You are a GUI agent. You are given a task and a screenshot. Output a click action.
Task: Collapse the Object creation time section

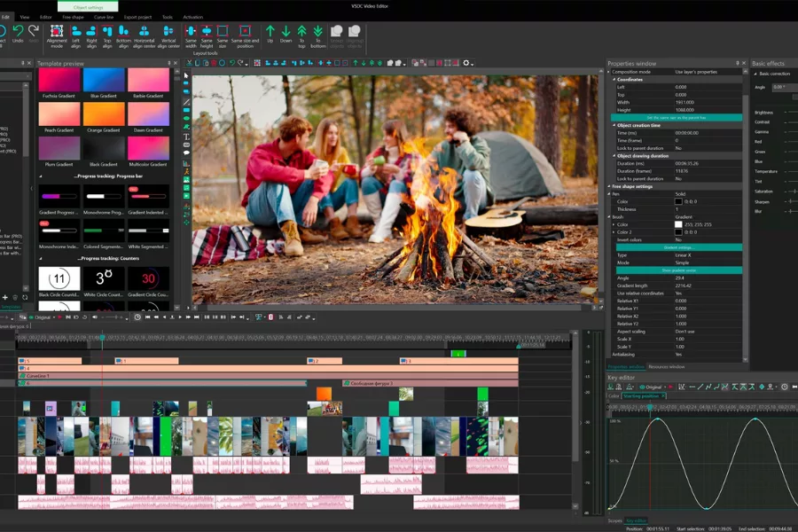click(614, 125)
